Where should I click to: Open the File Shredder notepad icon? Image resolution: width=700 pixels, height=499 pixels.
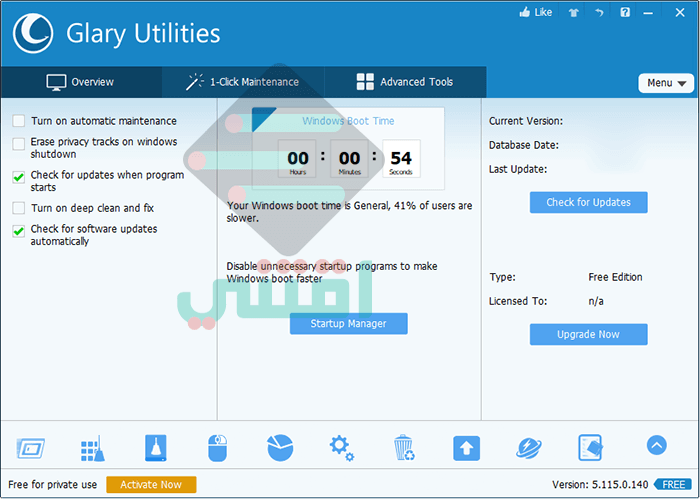tap(590, 448)
